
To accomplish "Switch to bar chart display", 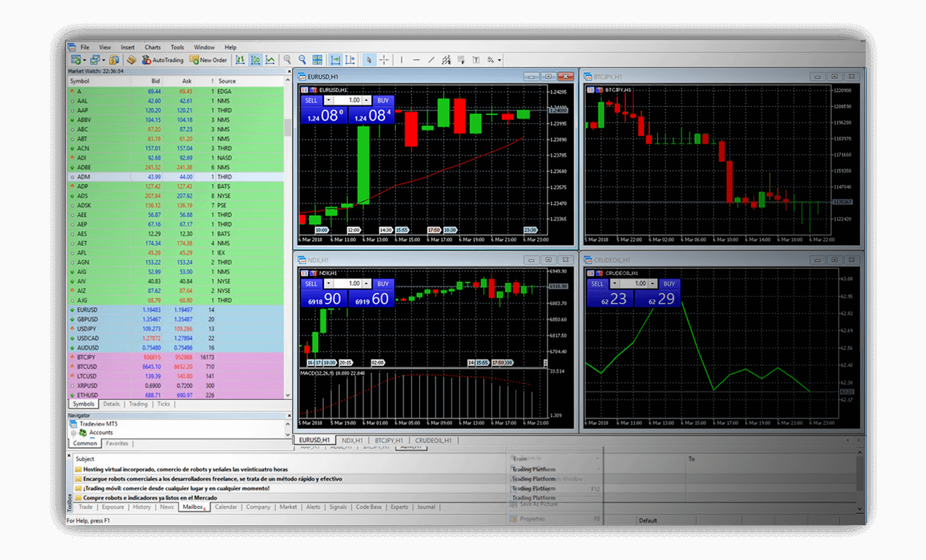I will [x=240, y=60].
